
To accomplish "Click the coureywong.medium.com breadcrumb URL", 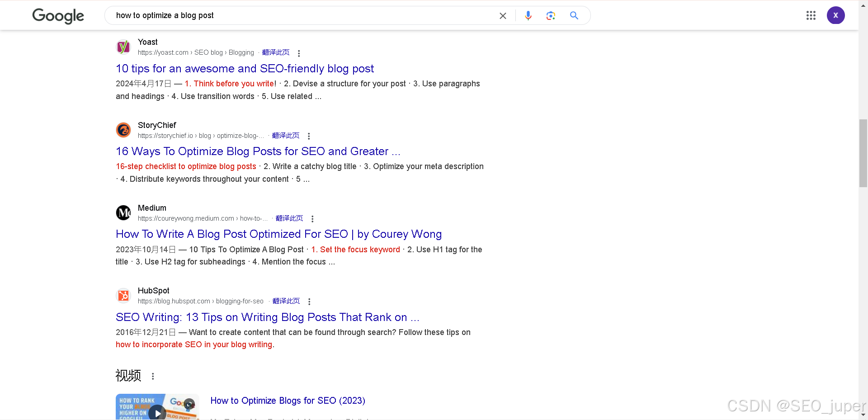I will pos(203,218).
